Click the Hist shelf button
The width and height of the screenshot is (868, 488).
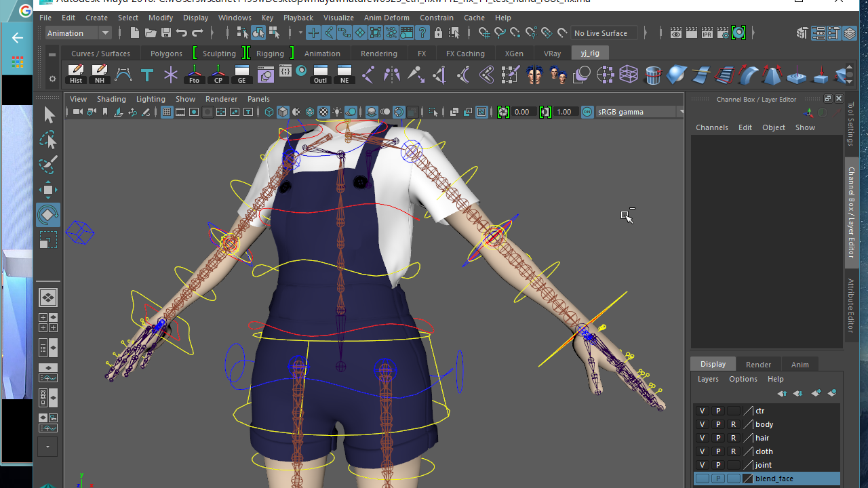pyautogui.click(x=76, y=74)
